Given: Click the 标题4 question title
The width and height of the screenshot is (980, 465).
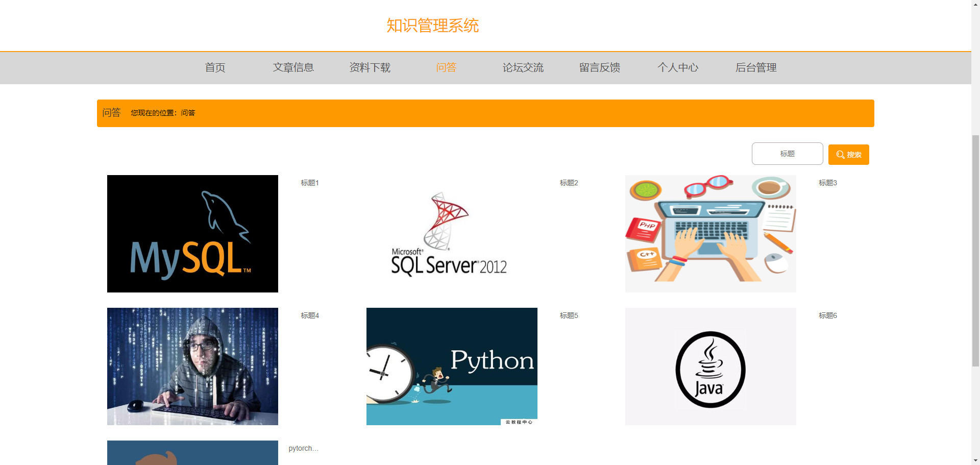Looking at the screenshot, I should tap(310, 315).
